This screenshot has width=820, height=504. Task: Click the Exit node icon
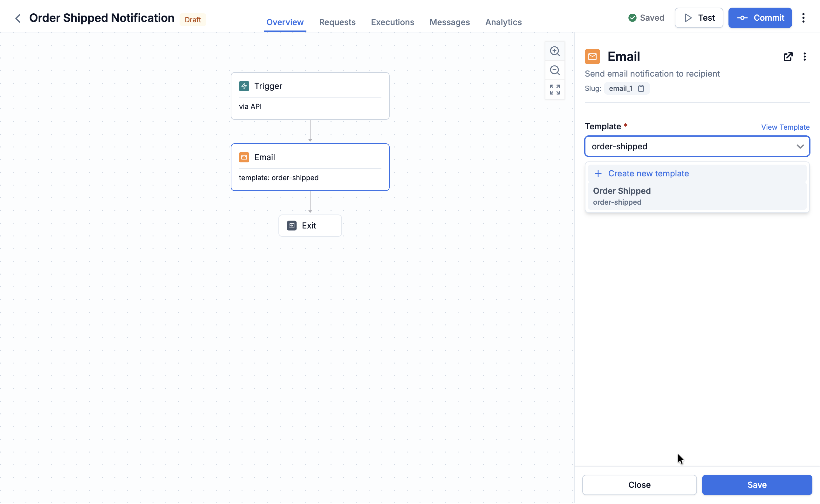[x=292, y=226]
